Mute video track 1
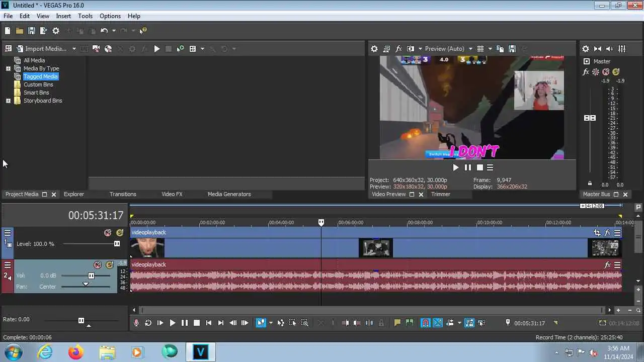 coord(108,233)
